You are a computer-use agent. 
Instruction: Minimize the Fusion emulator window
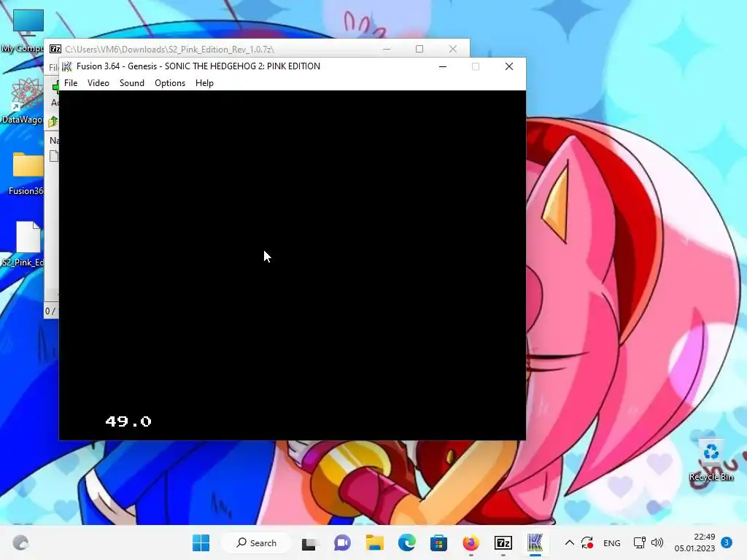(x=443, y=66)
